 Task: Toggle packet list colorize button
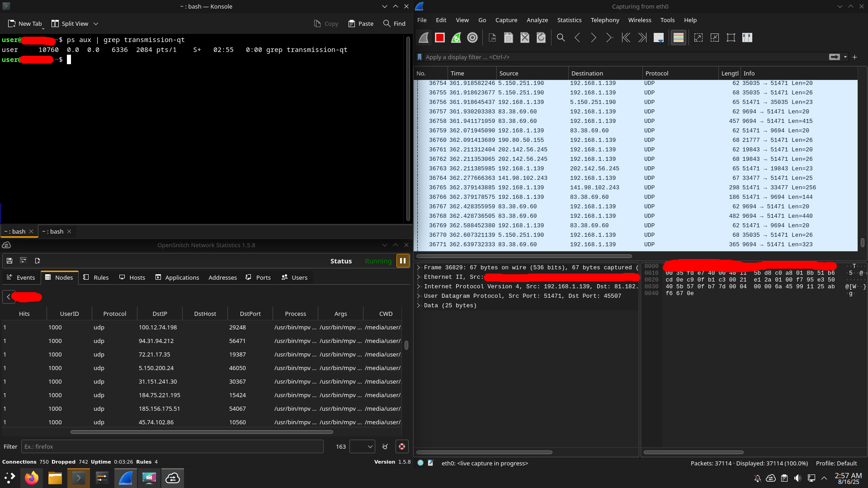point(679,38)
